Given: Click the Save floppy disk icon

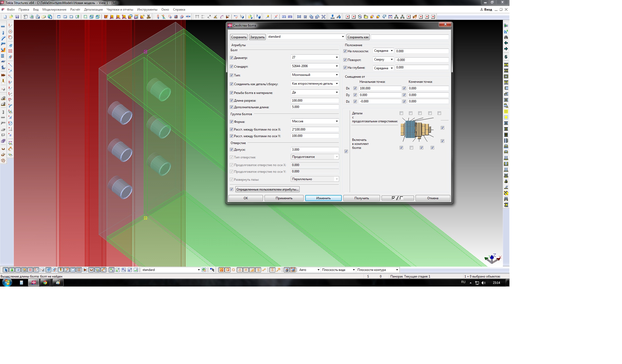Looking at the screenshot, I should point(17,17).
